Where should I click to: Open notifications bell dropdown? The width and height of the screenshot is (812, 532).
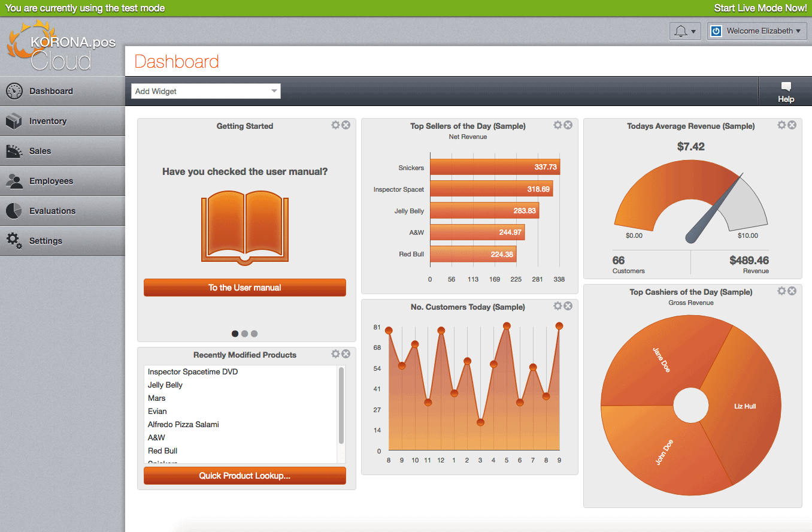(685, 31)
